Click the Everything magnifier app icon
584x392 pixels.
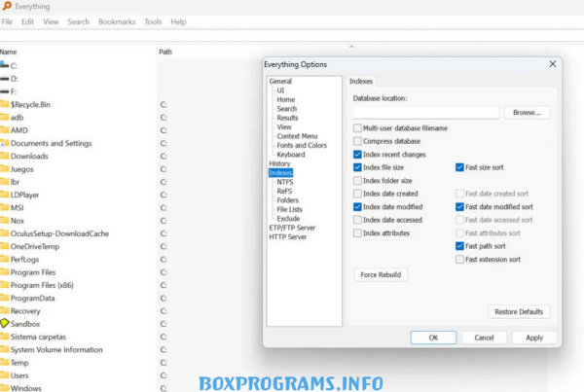[7, 6]
